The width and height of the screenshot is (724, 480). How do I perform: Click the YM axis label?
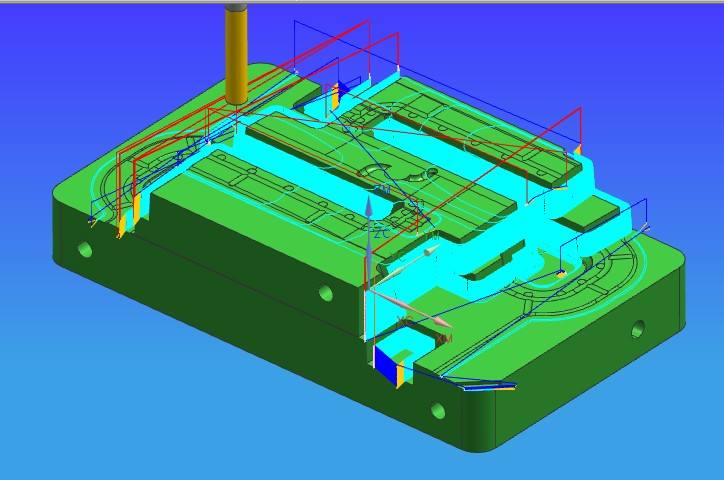[x=432, y=237]
